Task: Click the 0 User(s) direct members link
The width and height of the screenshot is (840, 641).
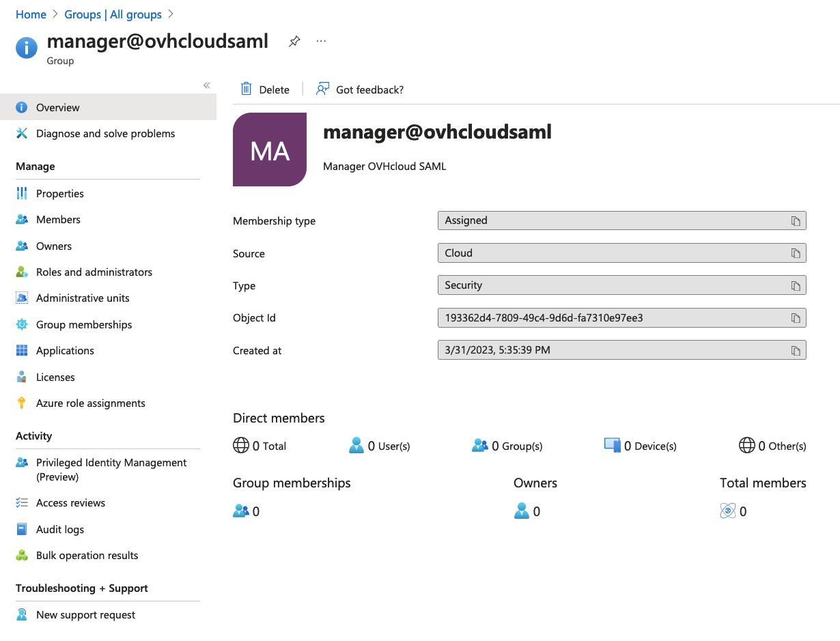Action: point(388,445)
